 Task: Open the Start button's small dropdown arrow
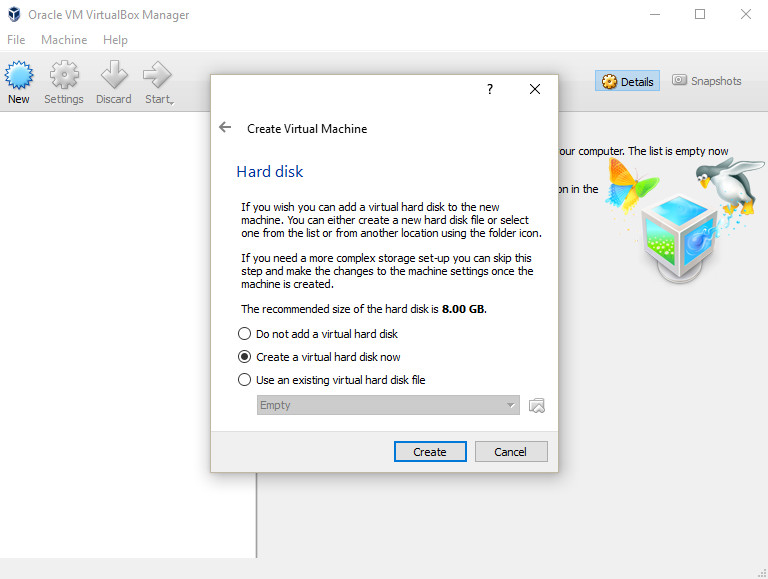point(172,103)
